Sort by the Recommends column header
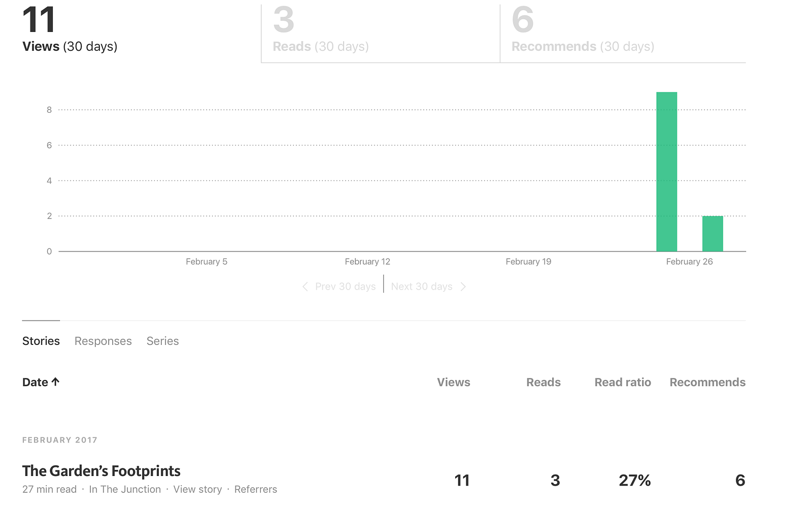The height and width of the screenshot is (508, 812). click(x=707, y=382)
